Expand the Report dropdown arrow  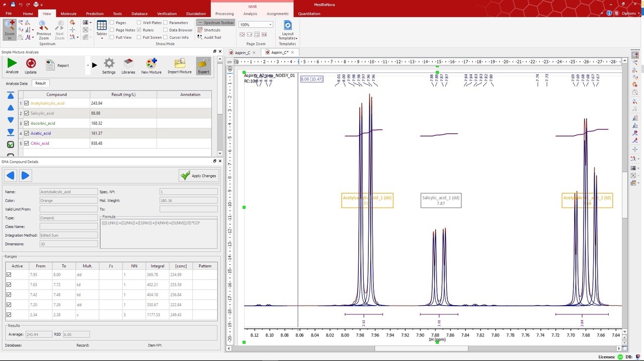coord(88,65)
